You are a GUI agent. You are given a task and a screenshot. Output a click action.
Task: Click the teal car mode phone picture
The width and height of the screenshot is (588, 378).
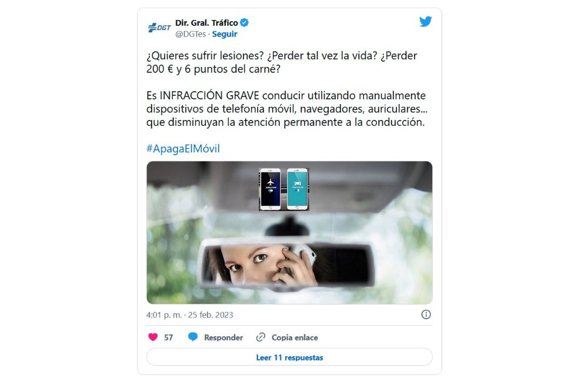pyautogui.click(x=298, y=189)
